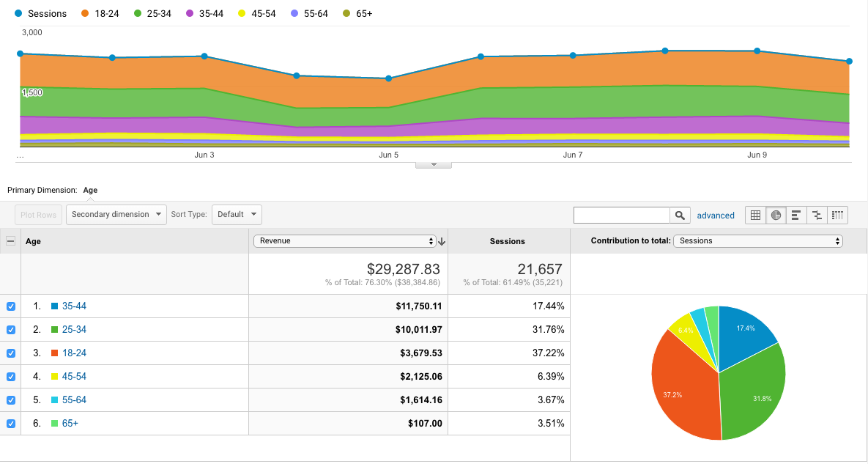
Task: Open the Secondary dimension dropdown
Action: click(x=116, y=215)
